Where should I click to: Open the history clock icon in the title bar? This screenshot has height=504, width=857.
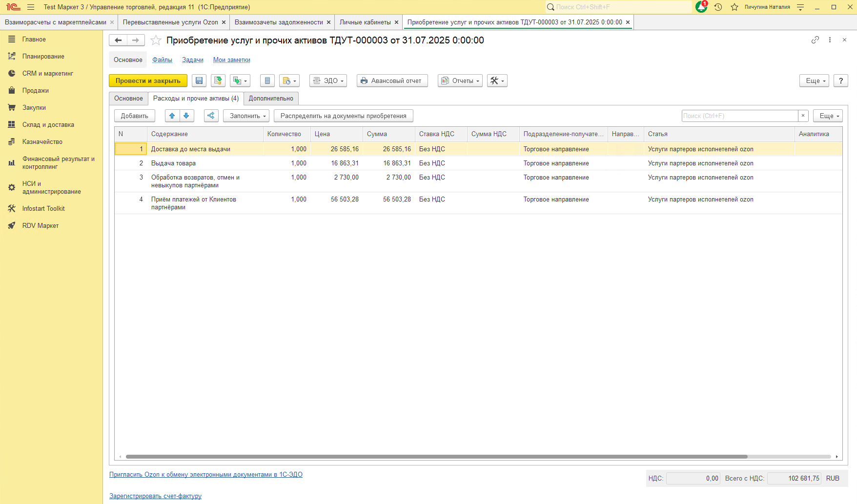[x=718, y=7]
